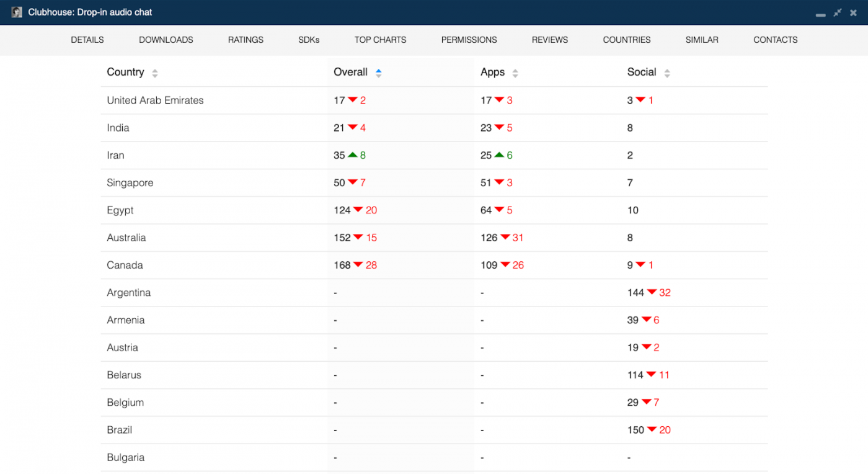
Task: Toggle the Overall column sort arrow
Action: click(x=378, y=73)
